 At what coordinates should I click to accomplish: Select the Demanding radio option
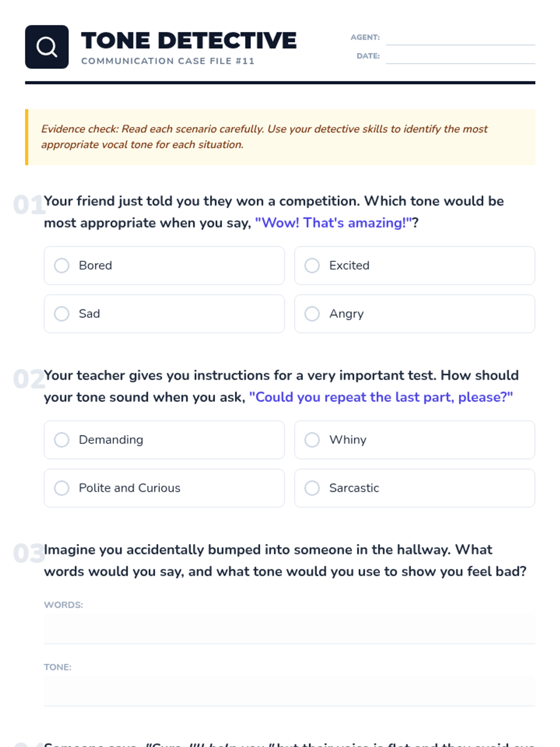pyautogui.click(x=62, y=440)
